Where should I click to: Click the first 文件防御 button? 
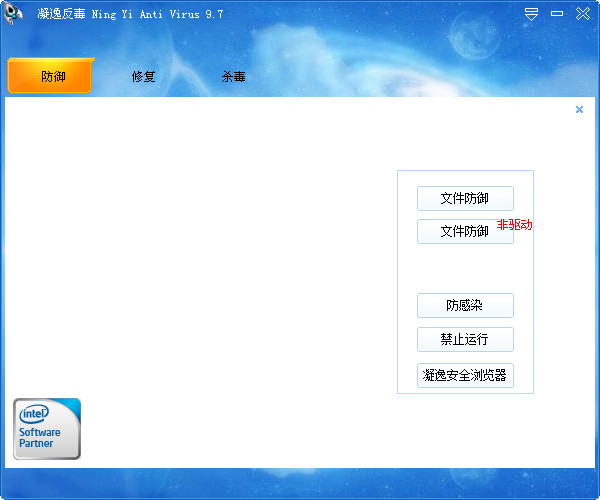tap(465, 198)
